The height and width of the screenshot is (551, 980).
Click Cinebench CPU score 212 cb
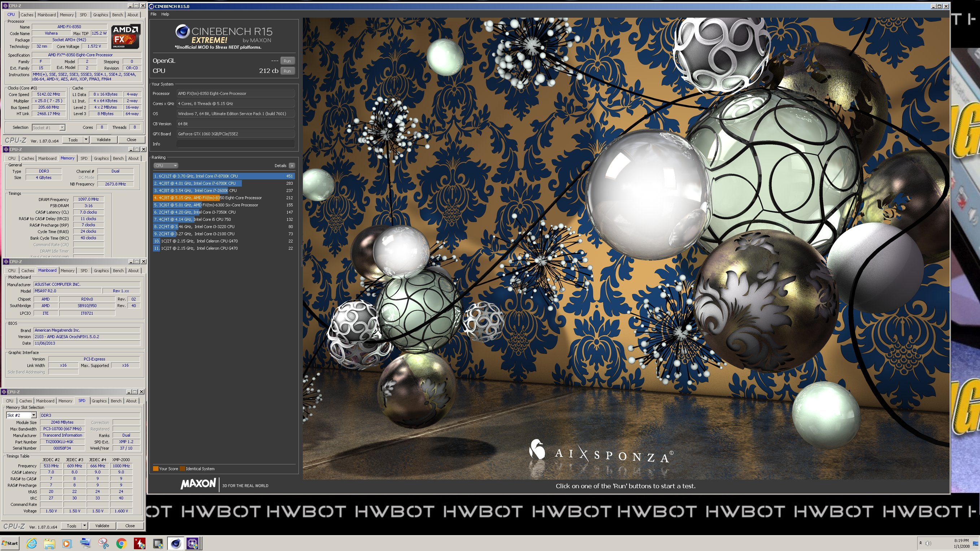[269, 71]
